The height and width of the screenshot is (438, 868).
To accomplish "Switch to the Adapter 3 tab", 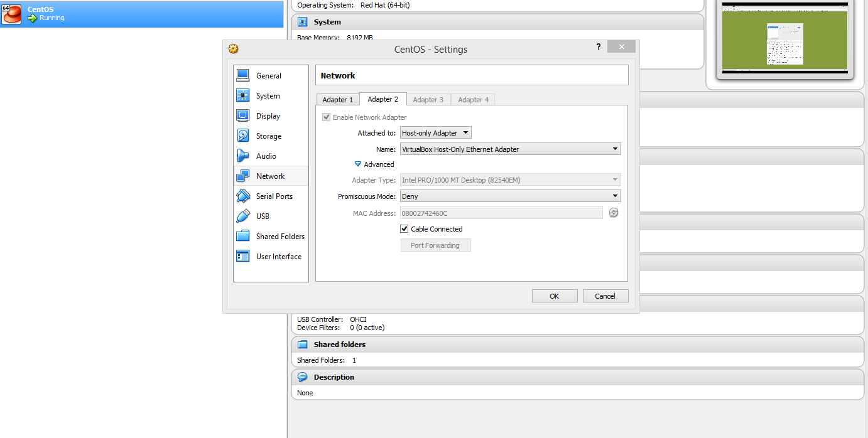I will (x=428, y=100).
